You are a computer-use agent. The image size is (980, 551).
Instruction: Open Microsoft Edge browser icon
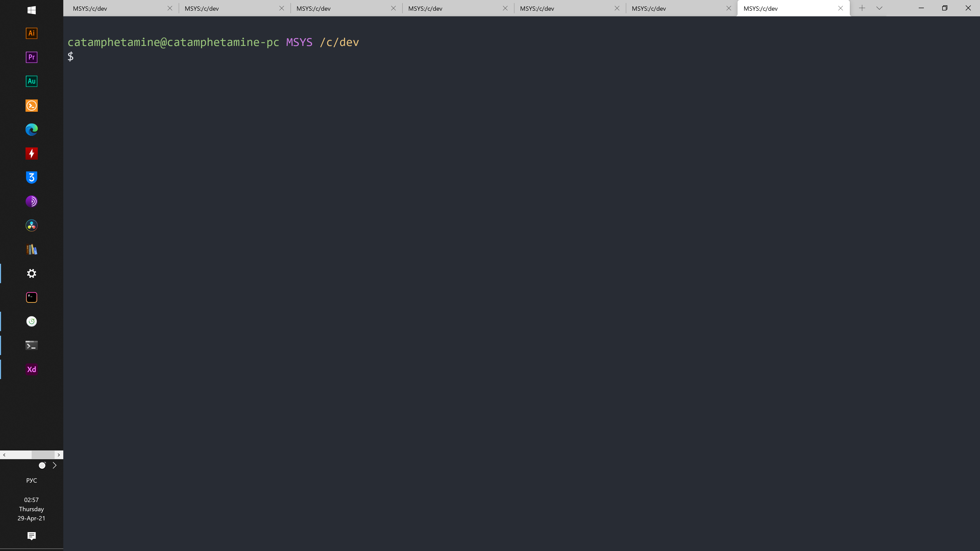[x=32, y=129]
